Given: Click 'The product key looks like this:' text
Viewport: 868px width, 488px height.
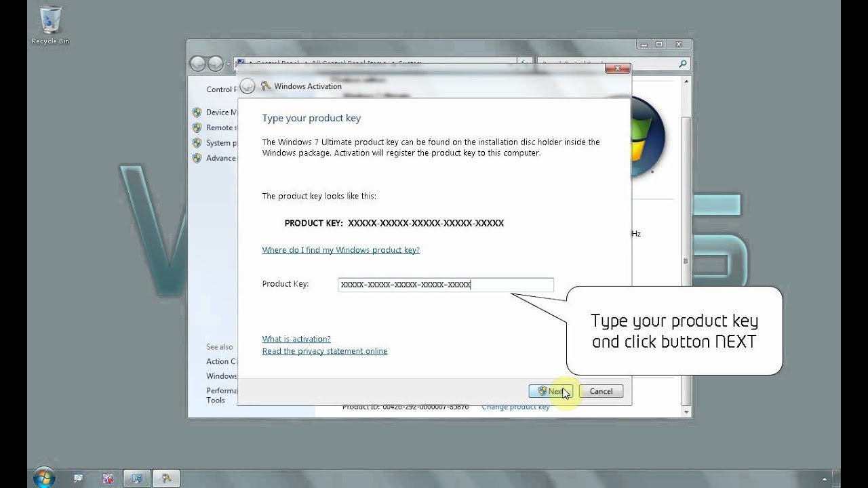Looking at the screenshot, I should (x=319, y=196).
